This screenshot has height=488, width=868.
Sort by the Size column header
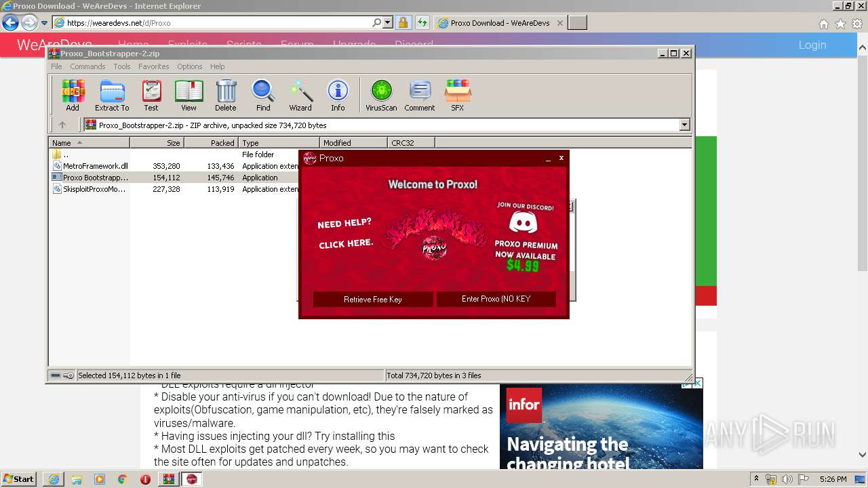157,143
